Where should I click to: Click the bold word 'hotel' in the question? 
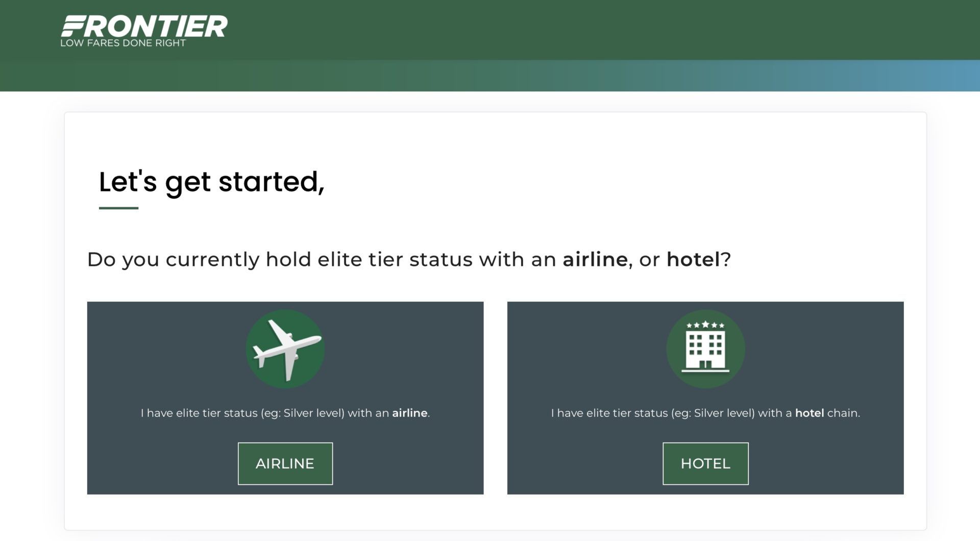693,259
